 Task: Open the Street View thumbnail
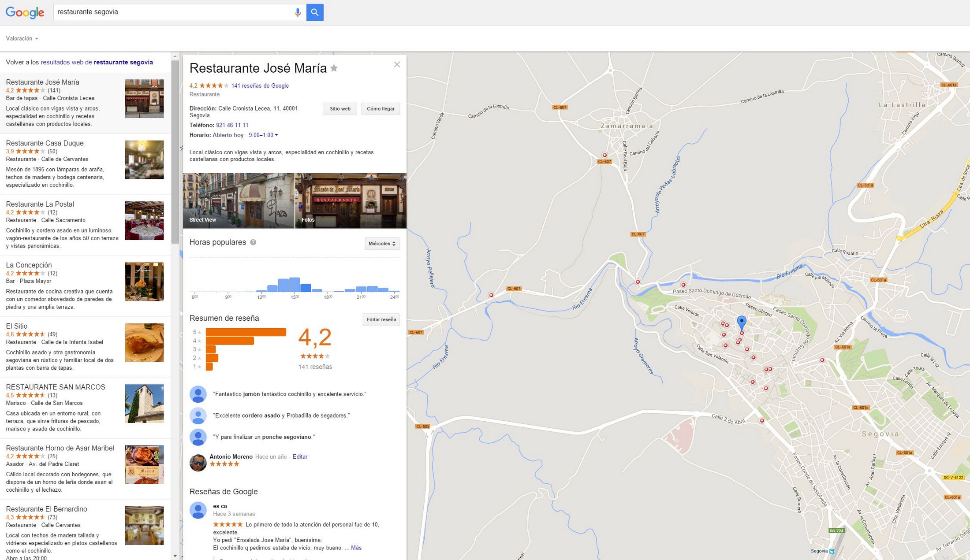pyautogui.click(x=239, y=200)
